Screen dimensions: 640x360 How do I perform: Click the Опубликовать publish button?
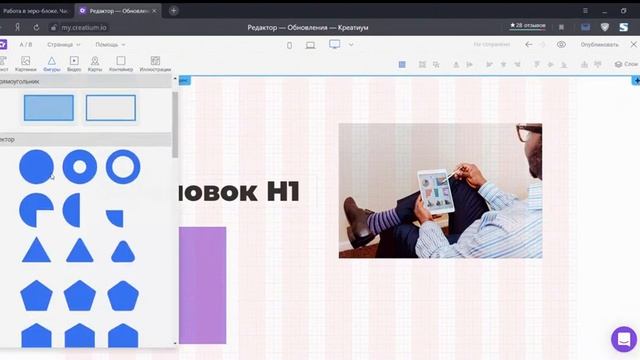(x=600, y=44)
